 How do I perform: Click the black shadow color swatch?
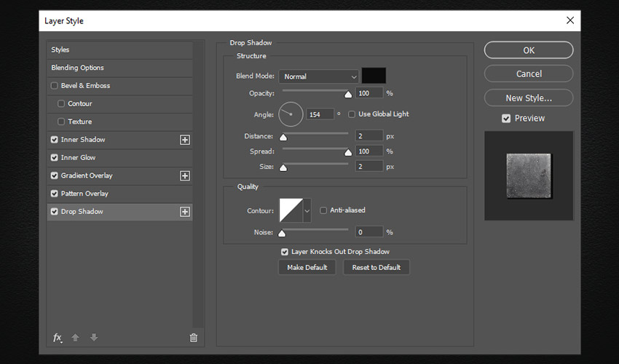[x=374, y=76]
